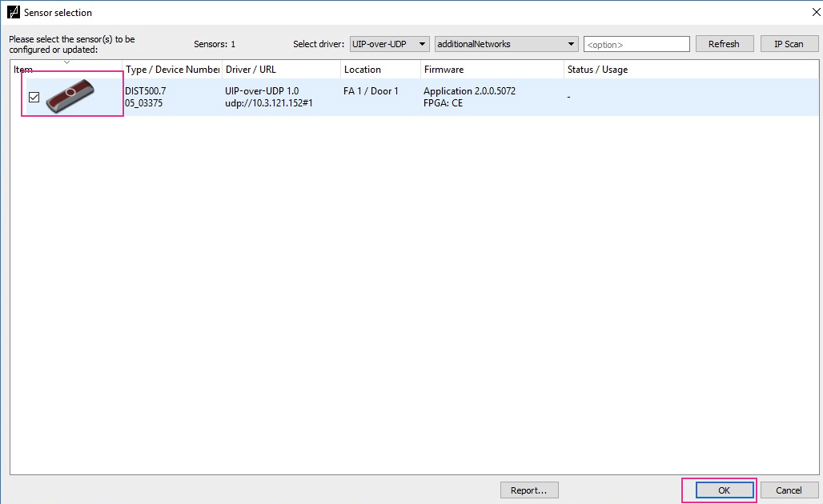Focus the <option> text field
This screenshot has width=823, height=504.
tap(636, 44)
